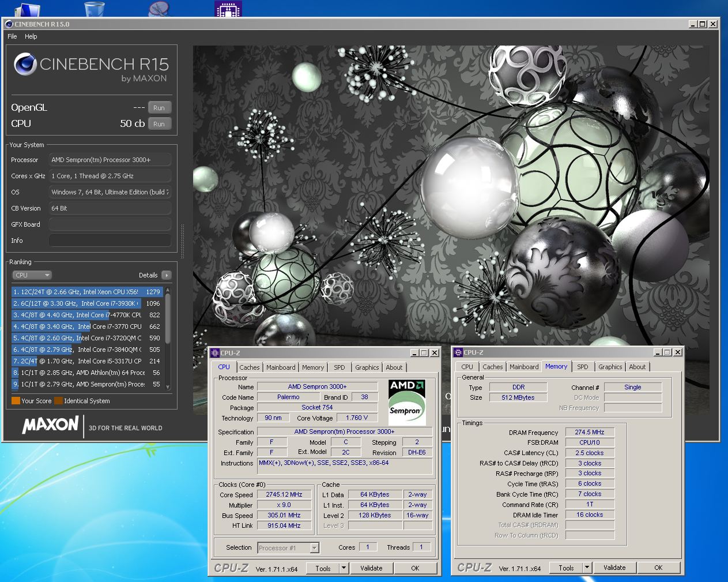Switch to Caches tab in left CPU-Z
The width and height of the screenshot is (728, 582).
click(x=250, y=367)
